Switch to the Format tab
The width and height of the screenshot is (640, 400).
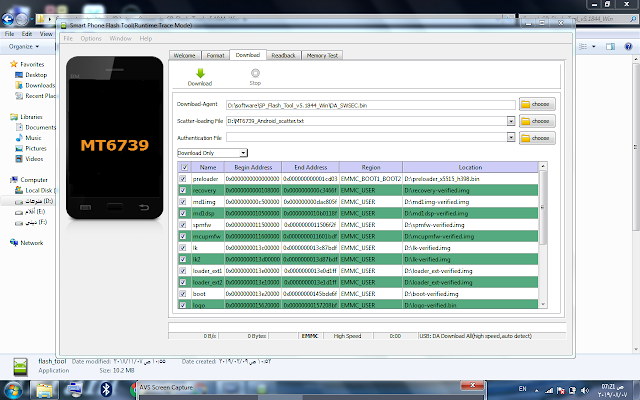click(x=215, y=56)
